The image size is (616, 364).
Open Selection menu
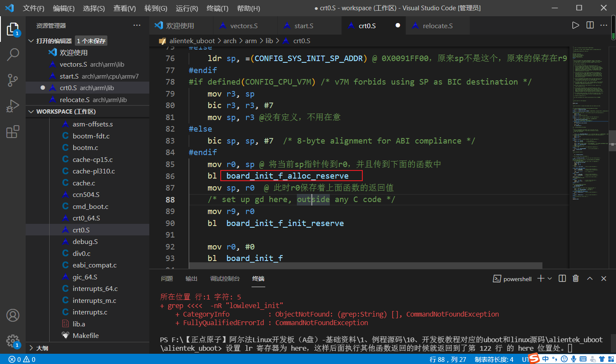click(94, 8)
